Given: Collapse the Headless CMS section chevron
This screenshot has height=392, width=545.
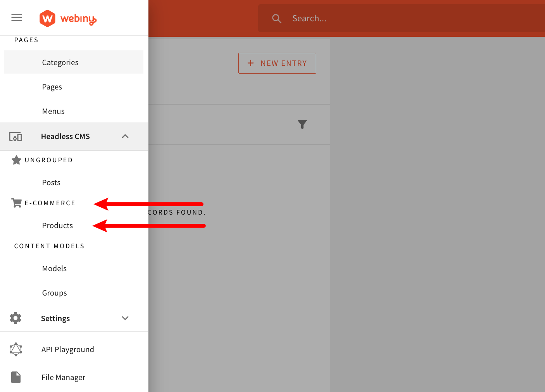Looking at the screenshot, I should point(125,136).
